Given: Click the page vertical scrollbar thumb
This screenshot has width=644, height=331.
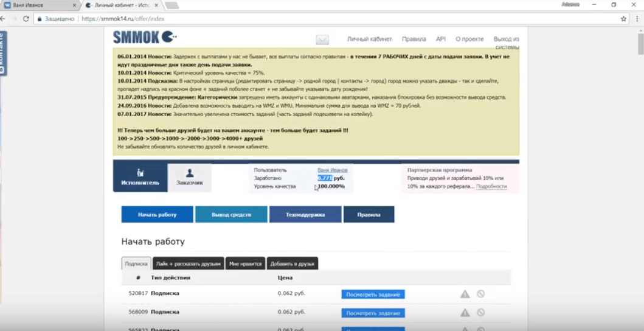Looking at the screenshot, I should [640, 43].
